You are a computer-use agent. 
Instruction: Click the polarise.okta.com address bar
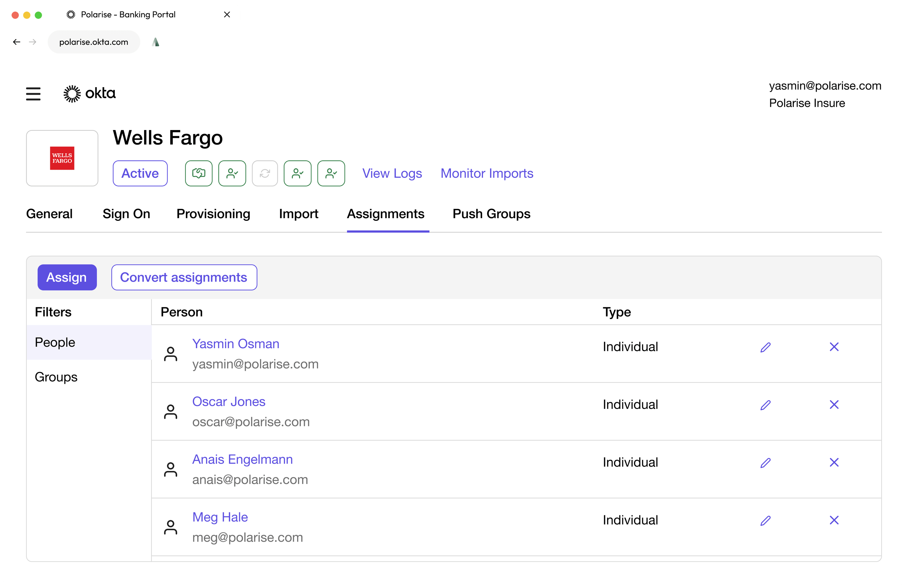click(x=94, y=42)
